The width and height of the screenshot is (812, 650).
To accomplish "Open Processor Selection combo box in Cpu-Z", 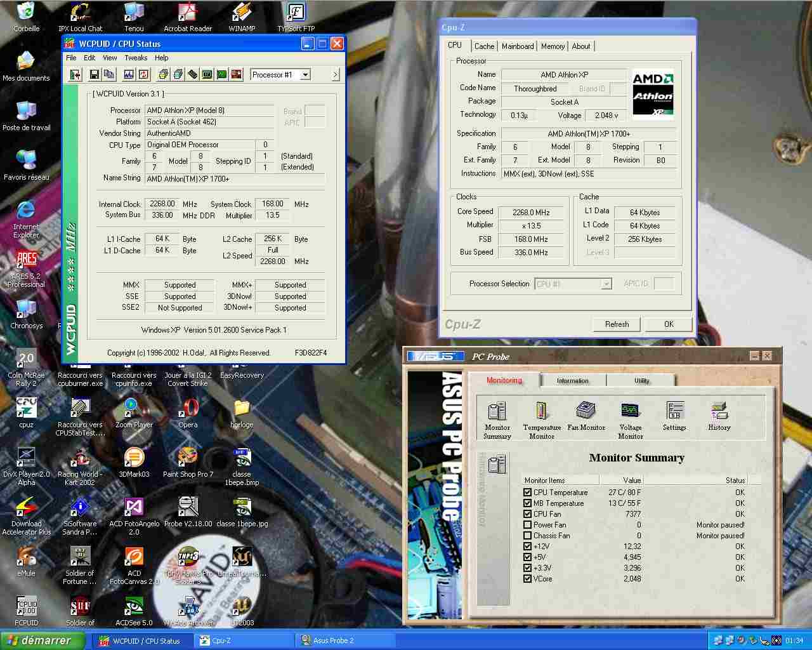I will [x=573, y=284].
